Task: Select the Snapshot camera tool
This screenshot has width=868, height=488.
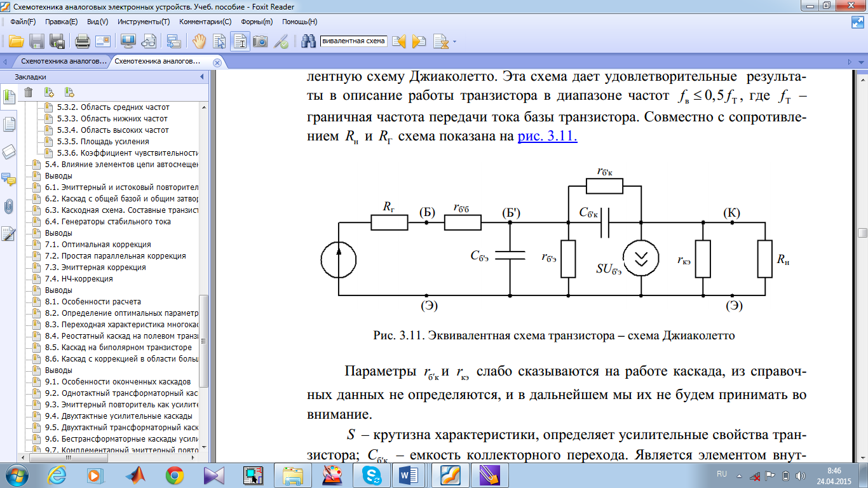Action: click(x=261, y=42)
